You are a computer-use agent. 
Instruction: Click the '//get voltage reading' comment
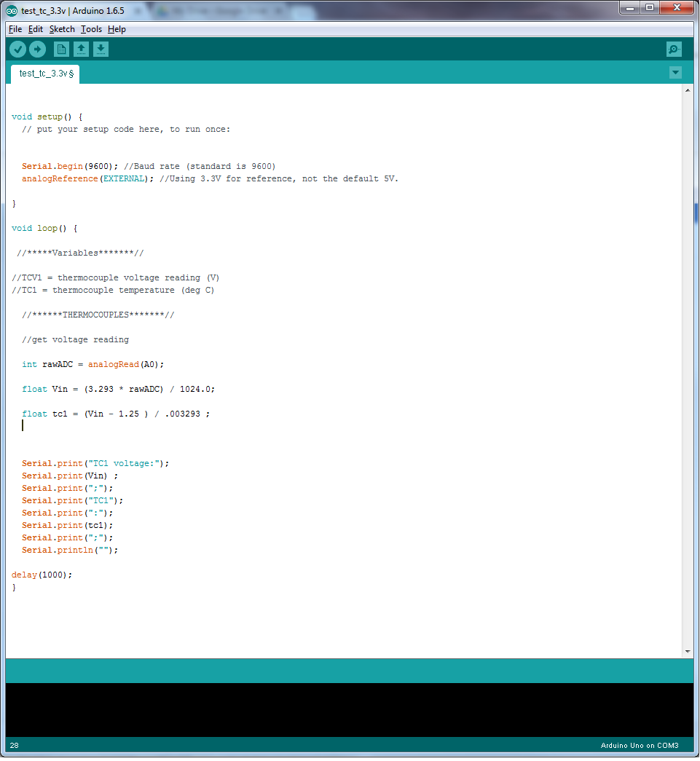tap(75, 340)
